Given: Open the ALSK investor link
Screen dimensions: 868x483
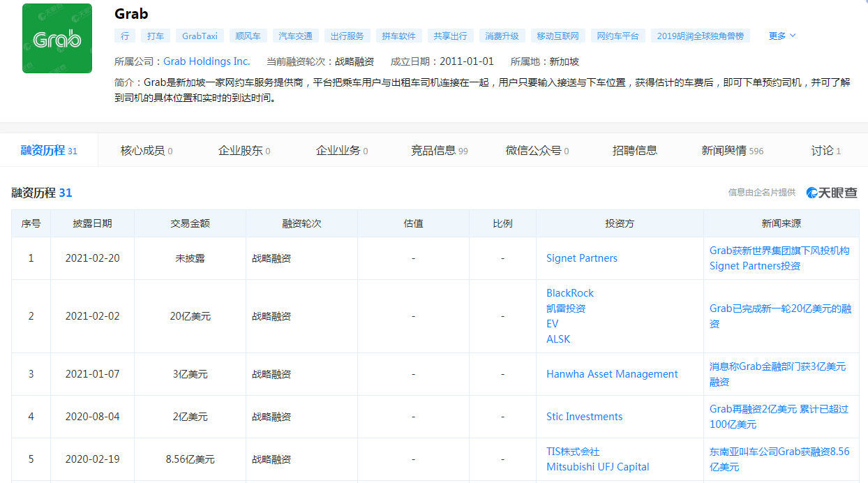Looking at the screenshot, I should (x=558, y=339).
